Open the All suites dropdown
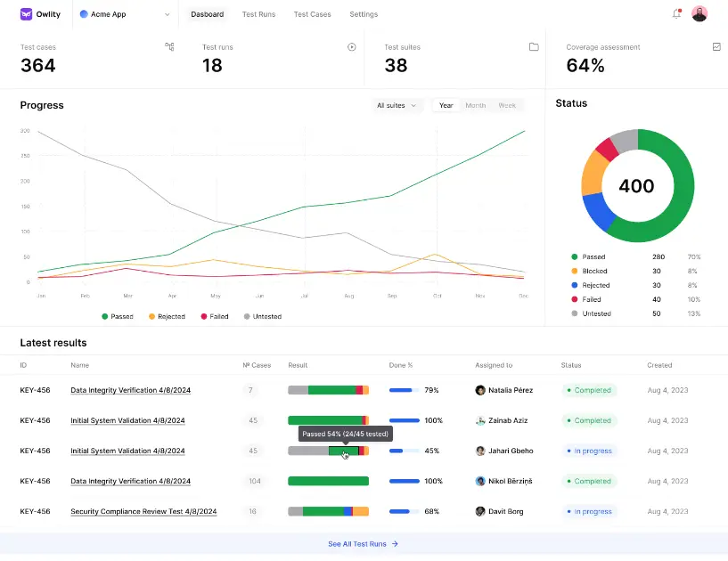Viewport: 728px width, 561px height. point(397,104)
